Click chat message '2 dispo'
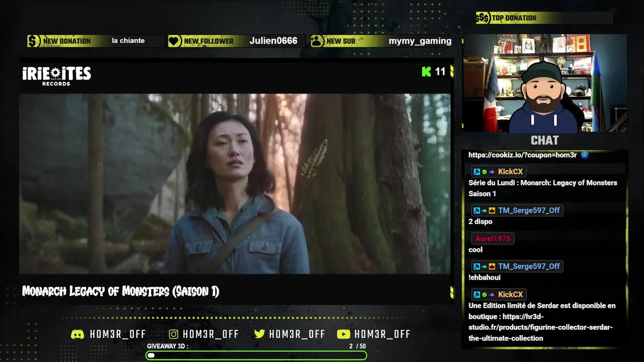Screen dimensions: 644x362 (480, 222)
